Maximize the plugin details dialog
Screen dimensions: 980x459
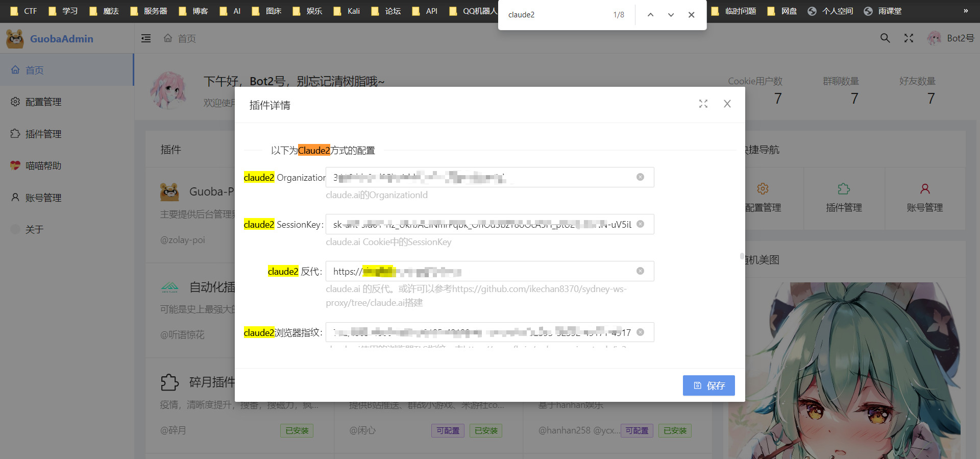click(x=703, y=104)
